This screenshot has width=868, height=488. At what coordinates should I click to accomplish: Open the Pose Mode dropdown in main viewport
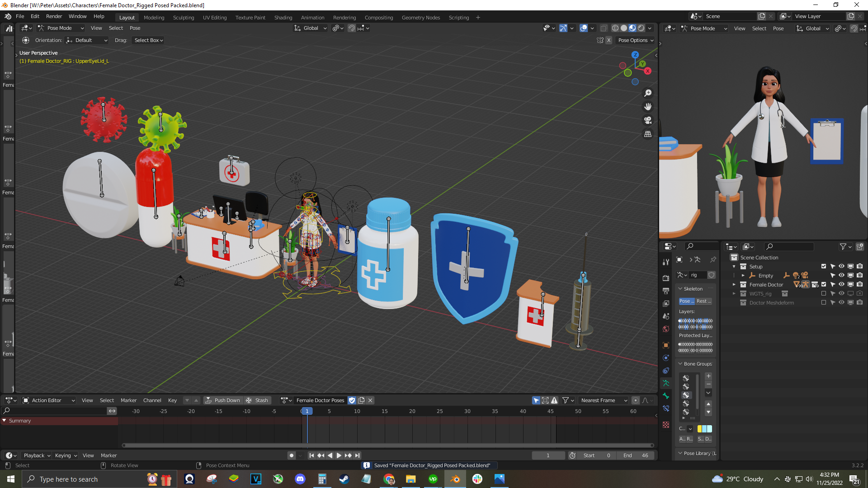point(61,28)
